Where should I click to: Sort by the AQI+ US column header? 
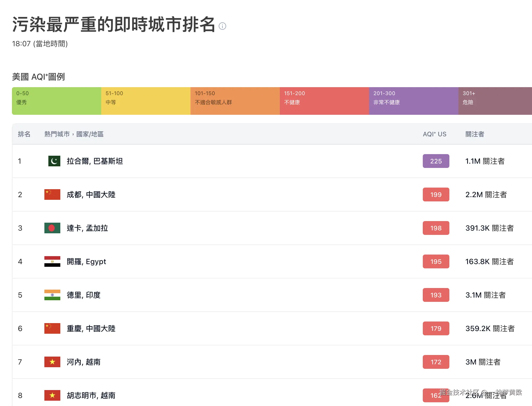coord(434,134)
